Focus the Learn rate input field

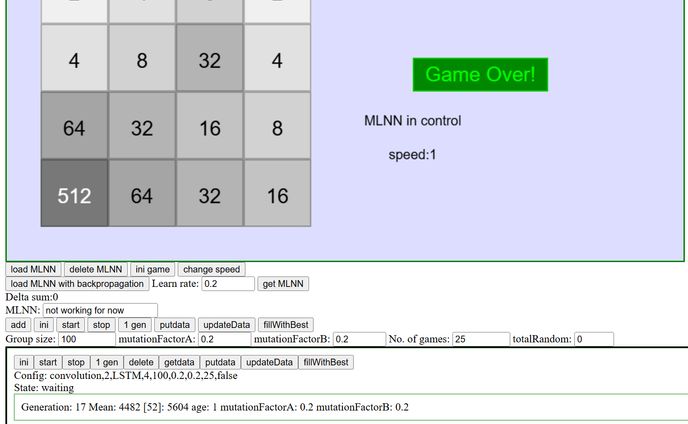[228, 284]
